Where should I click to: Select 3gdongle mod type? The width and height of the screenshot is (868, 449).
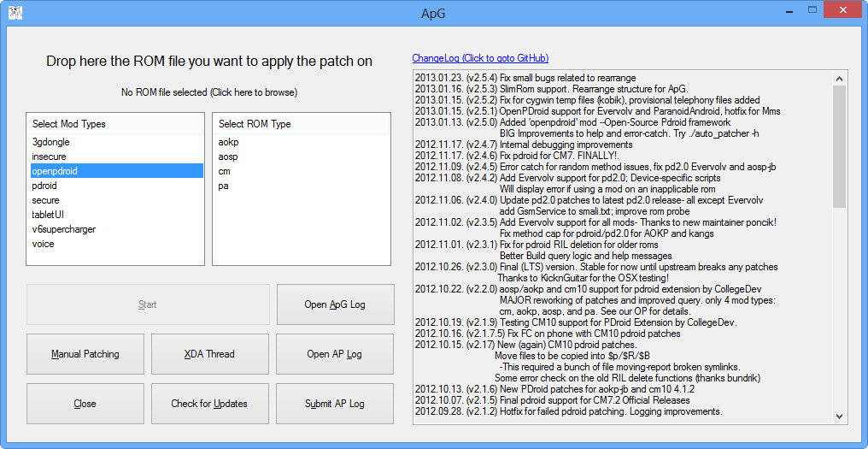[50, 142]
